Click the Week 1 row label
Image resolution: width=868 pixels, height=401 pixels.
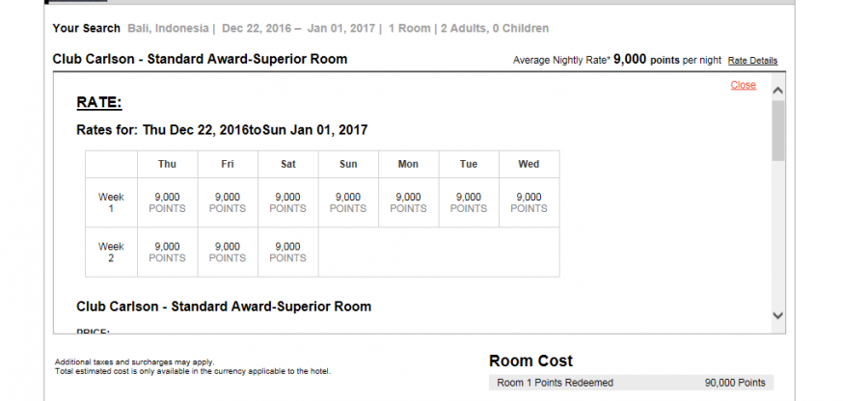111,202
